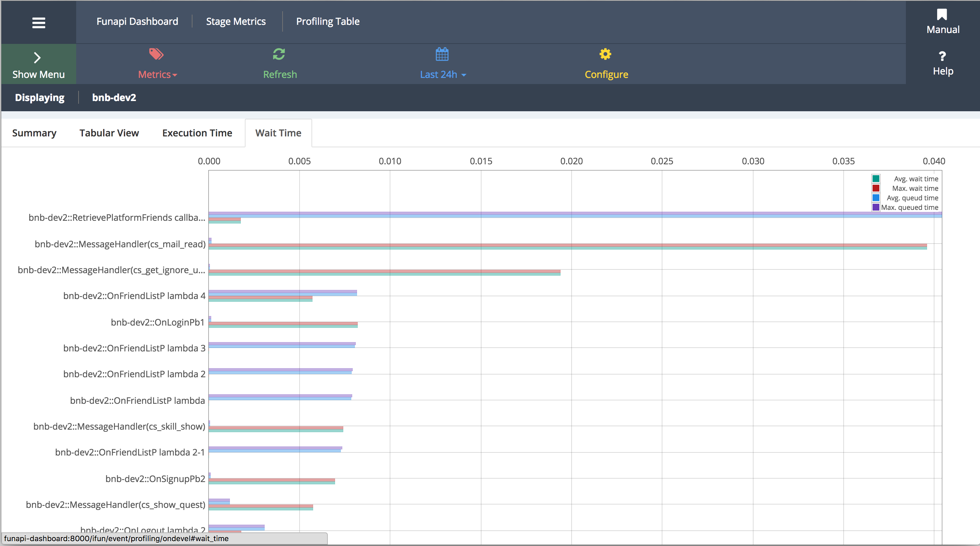Click the Max. wait time red swatch

tap(875, 188)
